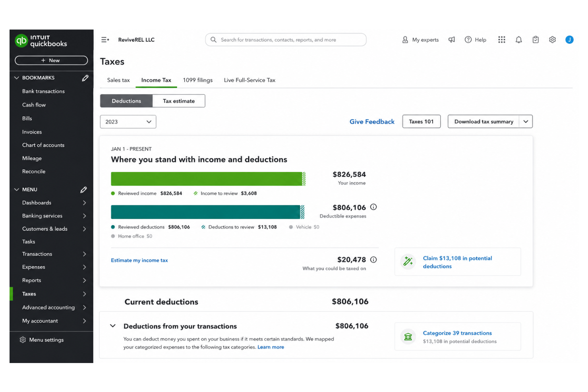Open the Mileage bookmark
The width and height of the screenshot is (588, 392).
pyautogui.click(x=32, y=158)
